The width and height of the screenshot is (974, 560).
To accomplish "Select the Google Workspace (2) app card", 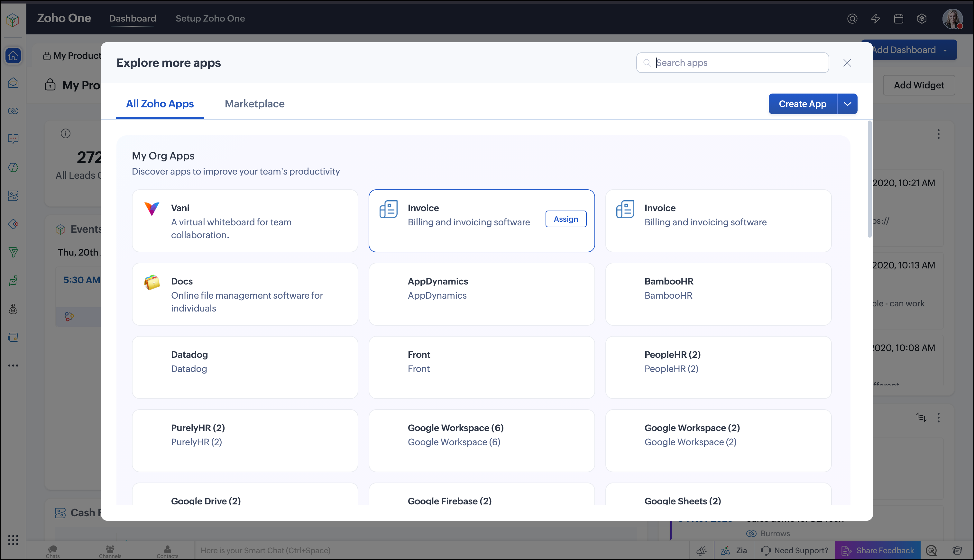I will click(x=719, y=441).
